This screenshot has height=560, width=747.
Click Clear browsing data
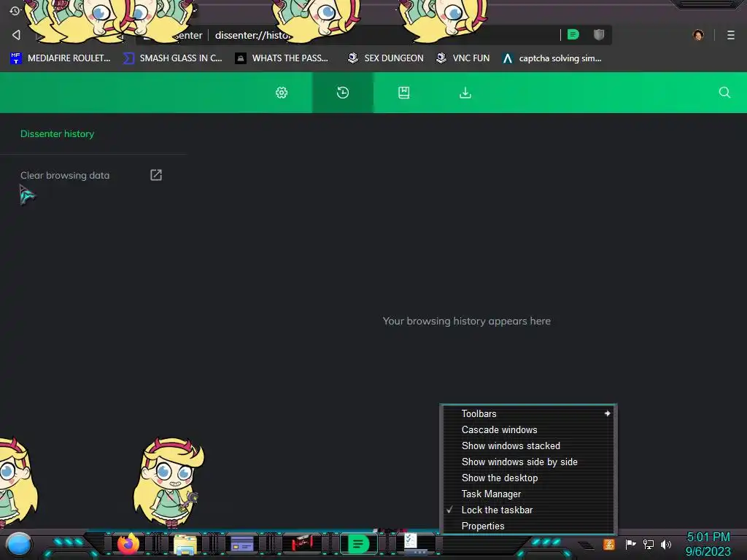(x=65, y=175)
